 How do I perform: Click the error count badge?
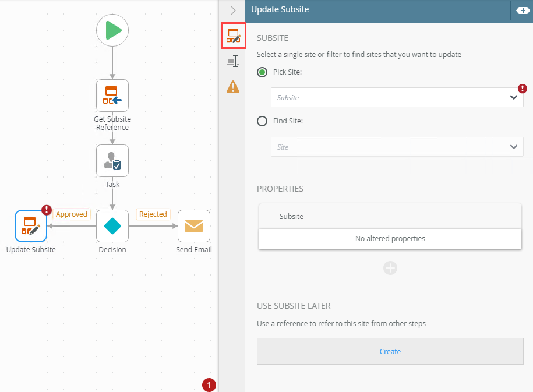tap(209, 384)
